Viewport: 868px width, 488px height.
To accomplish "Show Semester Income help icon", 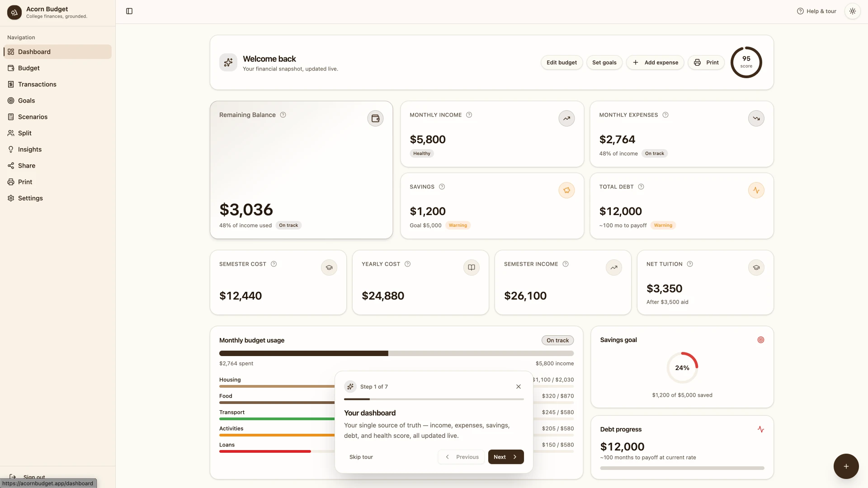I will pyautogui.click(x=565, y=264).
